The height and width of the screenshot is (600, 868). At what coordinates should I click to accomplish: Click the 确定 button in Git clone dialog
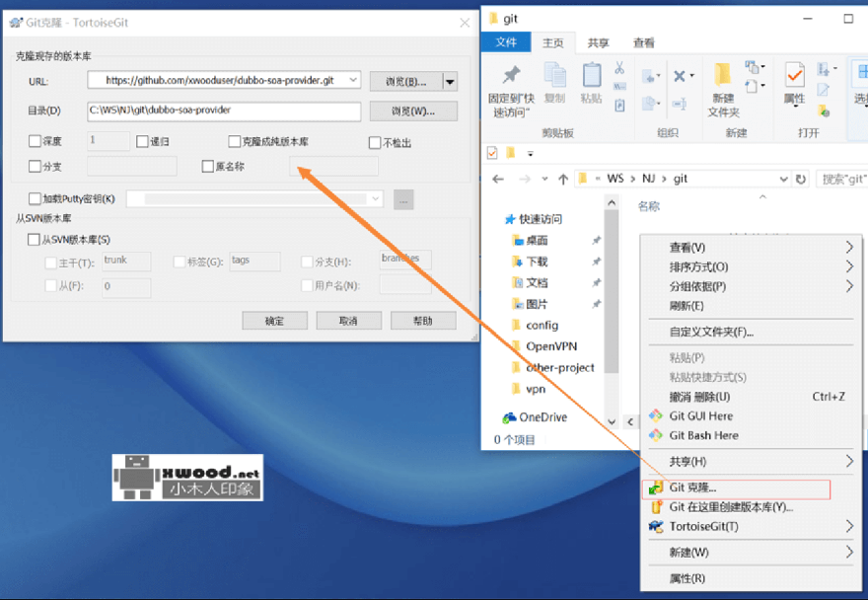coord(274,321)
